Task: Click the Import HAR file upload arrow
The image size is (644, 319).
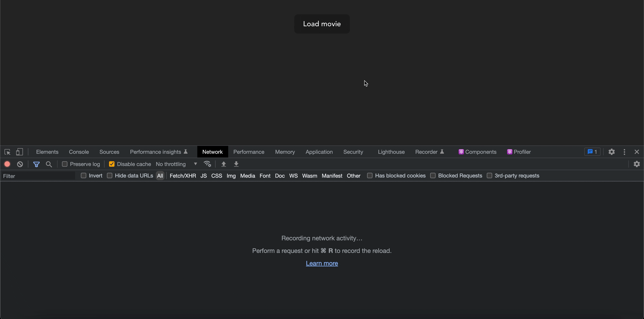Action: (224, 164)
